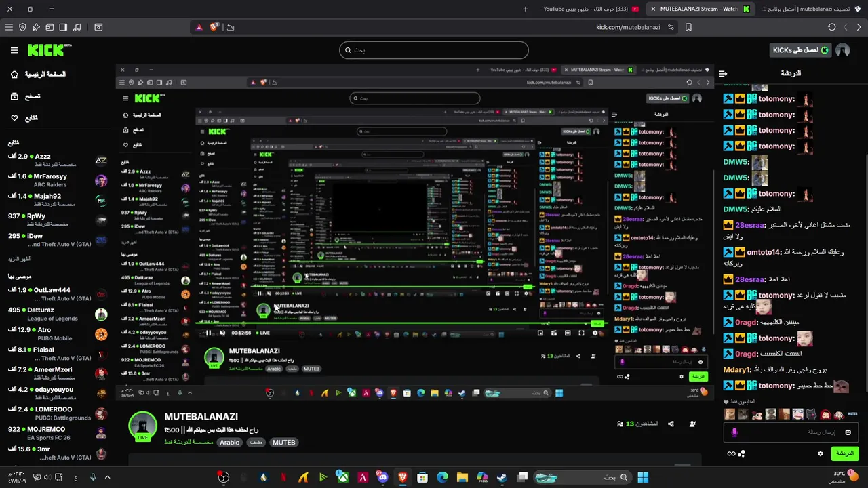Open browser hamburger menu
The image size is (868, 488).
9,27
